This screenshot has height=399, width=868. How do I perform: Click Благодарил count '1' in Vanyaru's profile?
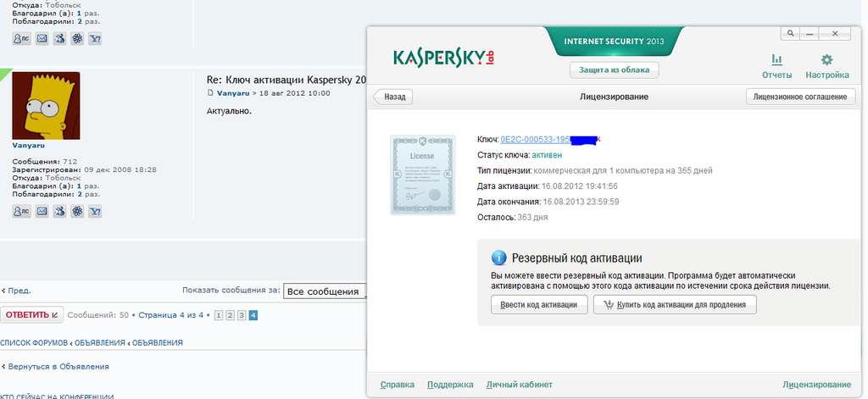pos(78,186)
